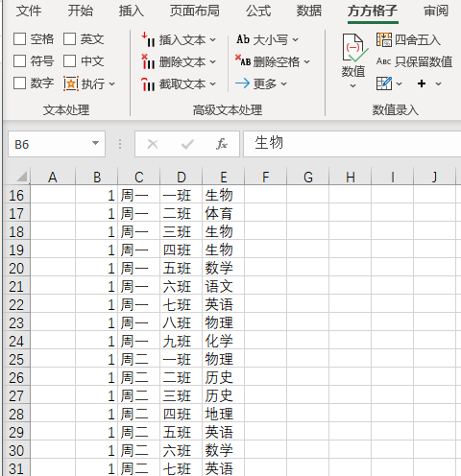Switch to the 审阅 tab
This screenshot has height=476, width=461.
[x=436, y=12]
